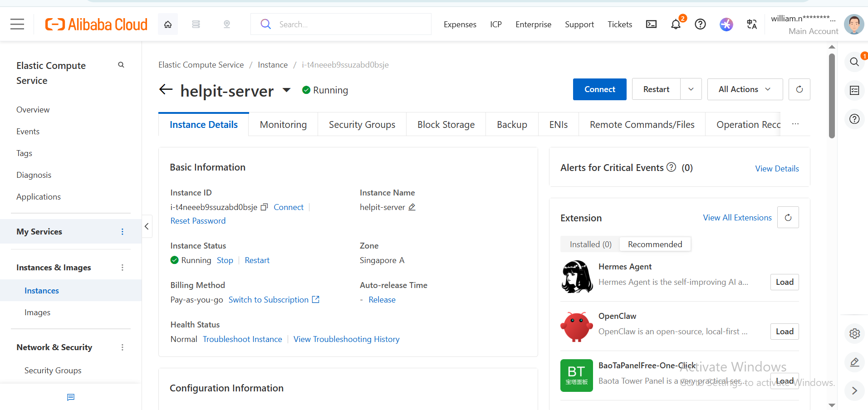The height and width of the screenshot is (410, 868).
Task: Open Instances in the left sidebar
Action: click(42, 291)
